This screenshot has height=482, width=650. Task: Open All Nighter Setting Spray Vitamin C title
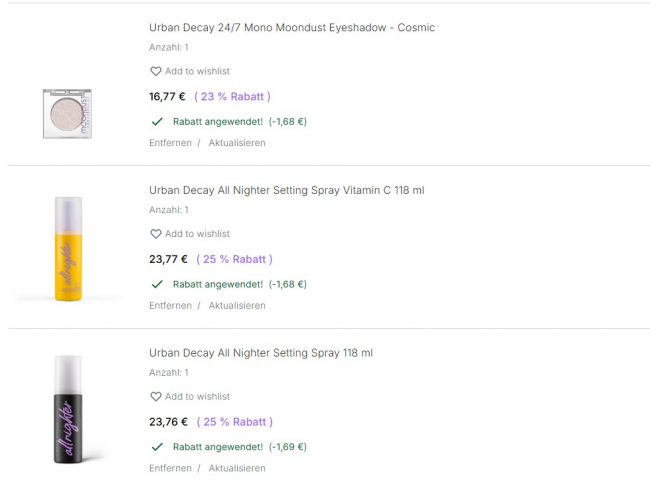286,190
